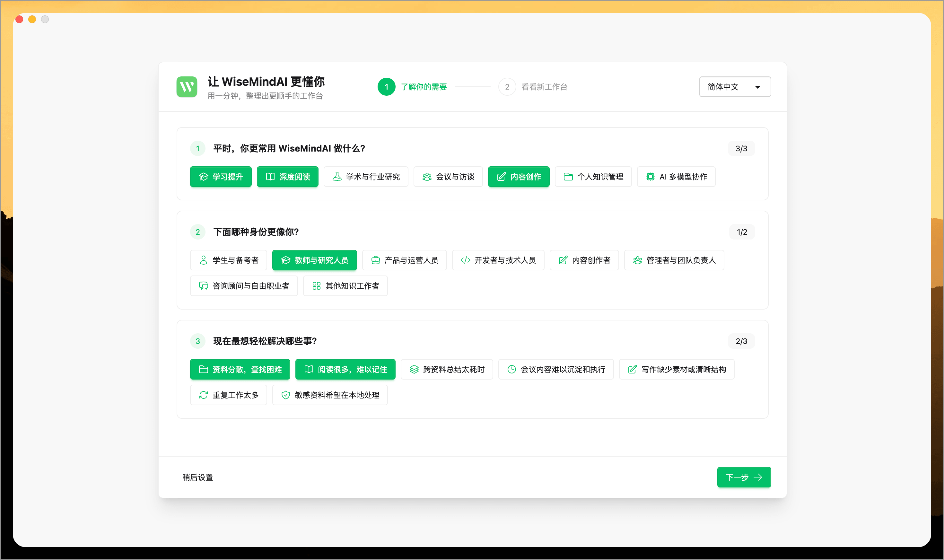
Task: Click the 1/2 counter on question 2
Action: (742, 232)
